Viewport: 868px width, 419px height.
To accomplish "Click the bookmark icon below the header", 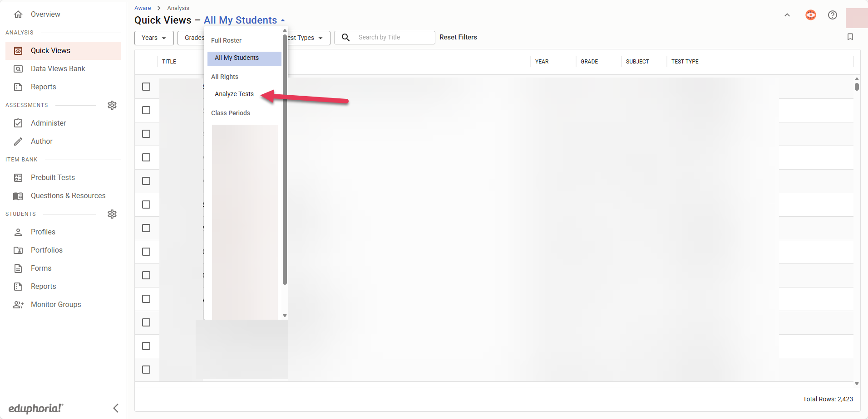I will click(850, 37).
